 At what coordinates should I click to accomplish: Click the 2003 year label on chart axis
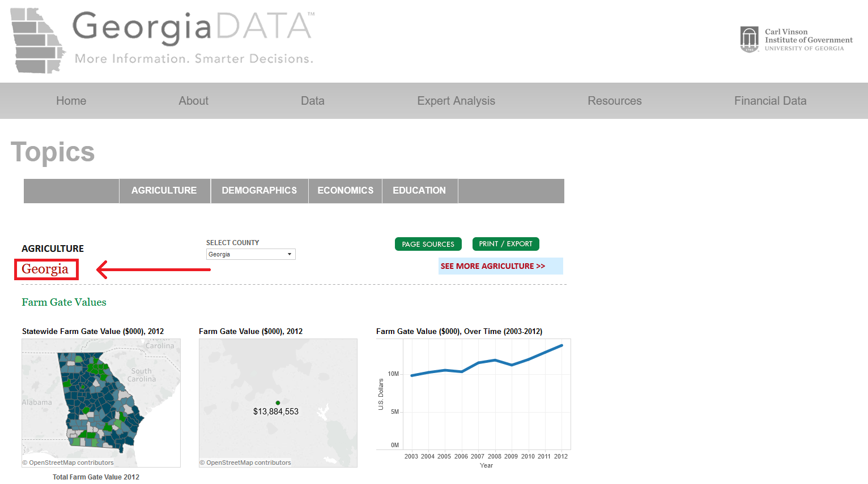[411, 456]
